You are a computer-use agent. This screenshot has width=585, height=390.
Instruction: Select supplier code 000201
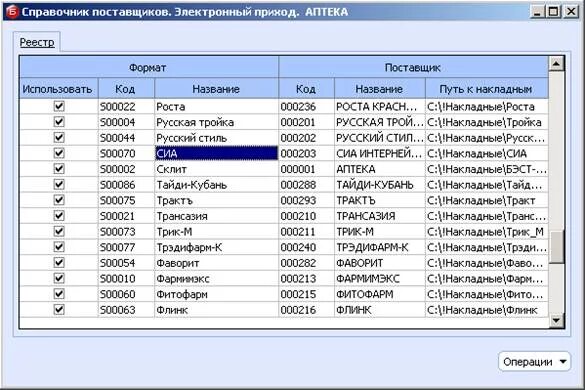tap(306, 122)
